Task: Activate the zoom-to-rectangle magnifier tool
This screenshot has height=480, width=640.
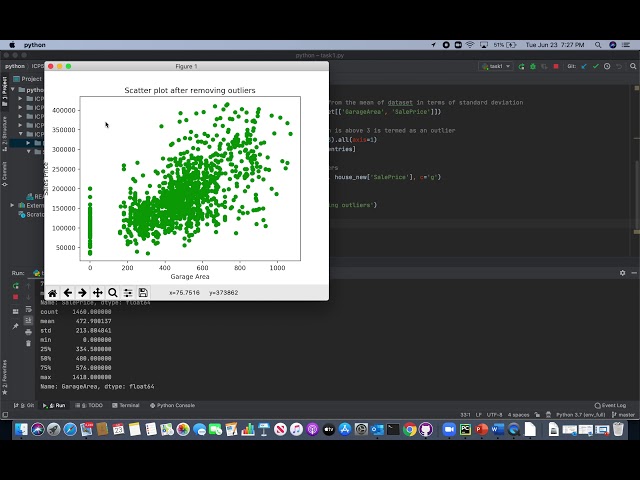Action: [113, 293]
